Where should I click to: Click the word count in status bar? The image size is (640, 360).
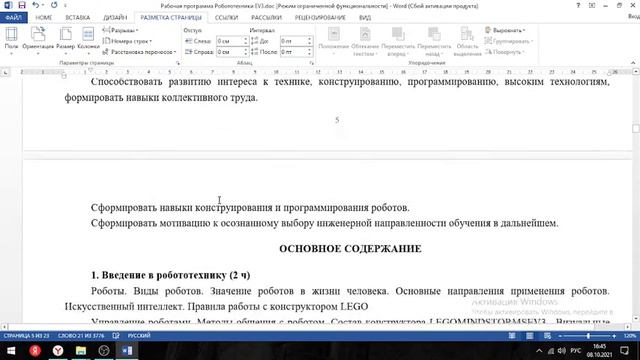coord(81,336)
